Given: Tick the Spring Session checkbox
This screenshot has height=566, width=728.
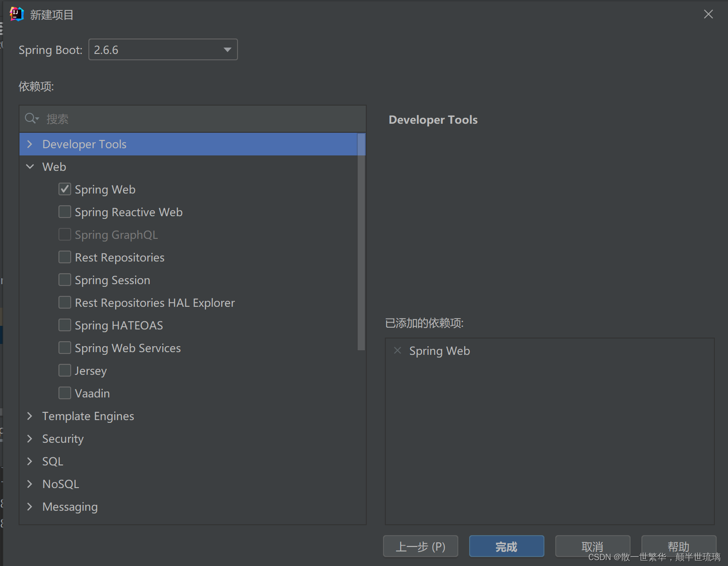Looking at the screenshot, I should pyautogui.click(x=65, y=280).
